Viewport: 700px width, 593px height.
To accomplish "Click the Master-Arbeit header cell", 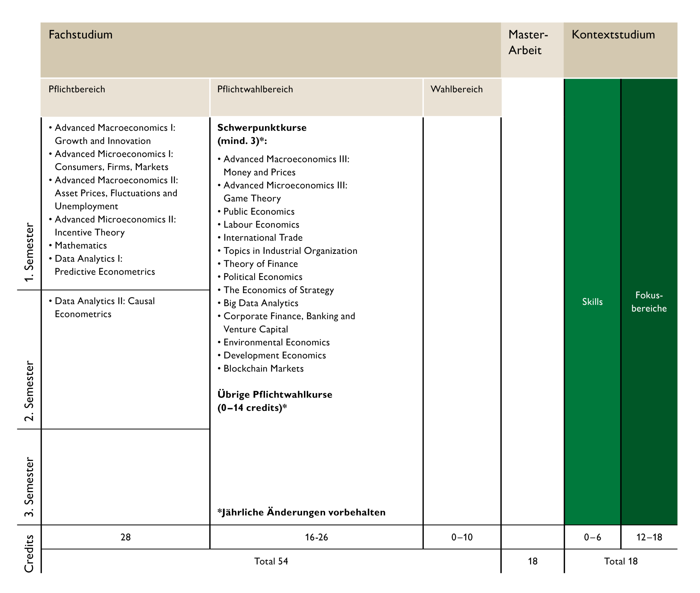I will click(528, 42).
